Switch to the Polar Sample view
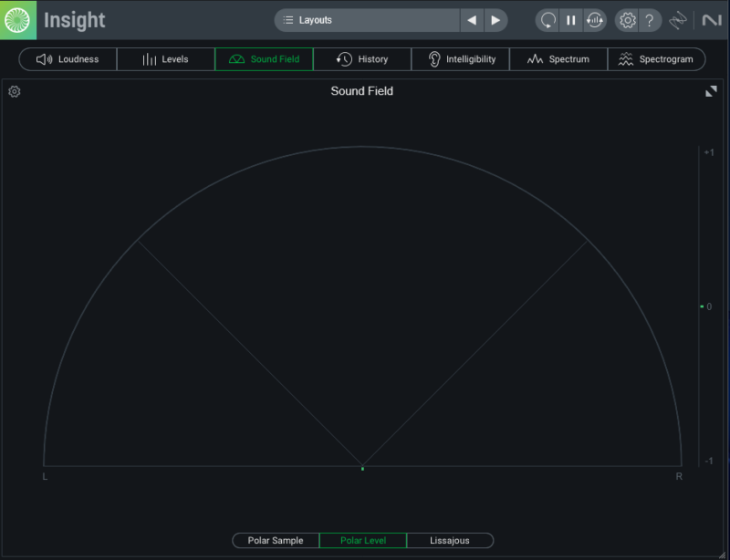The width and height of the screenshot is (730, 560). click(x=276, y=541)
